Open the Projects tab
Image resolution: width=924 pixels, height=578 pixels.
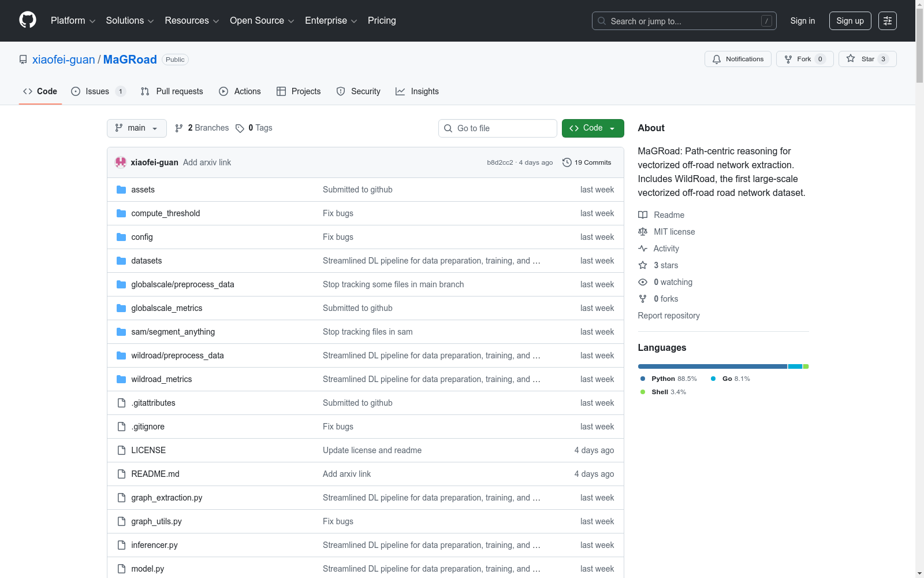click(x=299, y=91)
